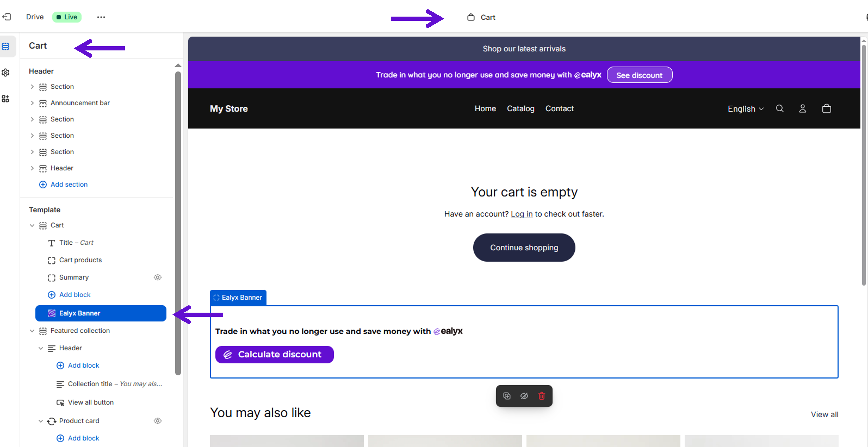Open the App embeds sidebar icon
Viewport: 868px width, 447px height.
(6, 99)
